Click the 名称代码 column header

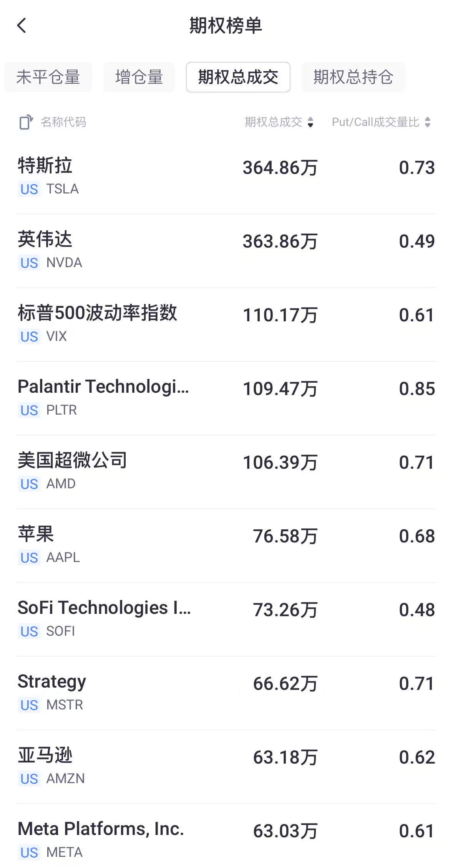click(x=63, y=122)
